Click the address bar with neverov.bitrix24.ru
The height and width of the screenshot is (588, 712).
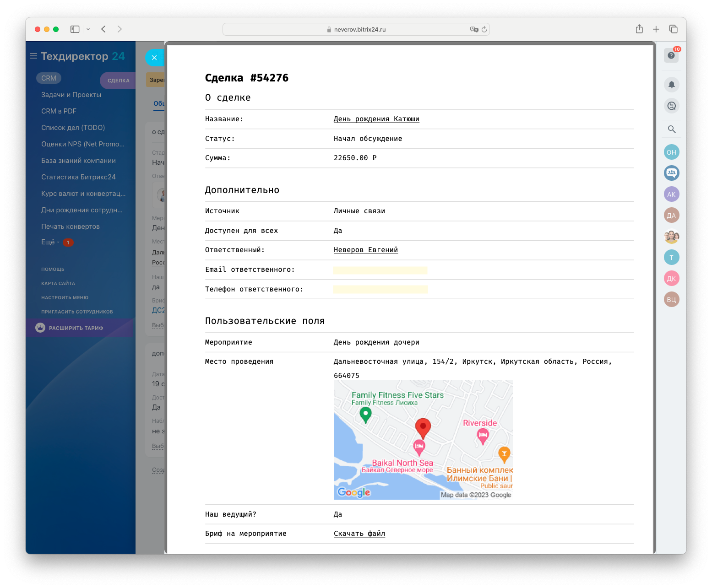point(356,29)
